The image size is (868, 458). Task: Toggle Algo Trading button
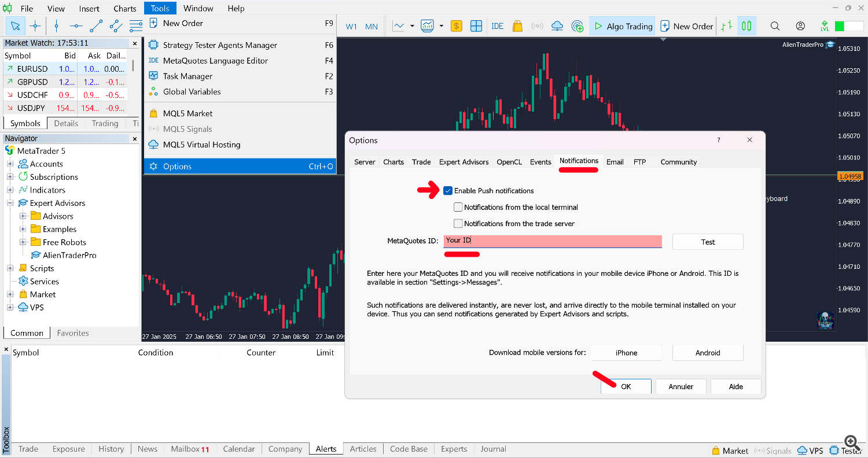pos(622,26)
